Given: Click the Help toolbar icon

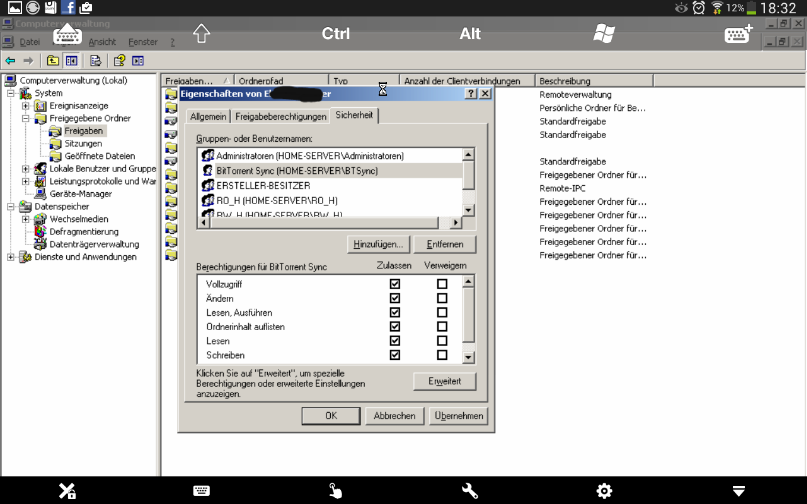Looking at the screenshot, I should click(119, 61).
